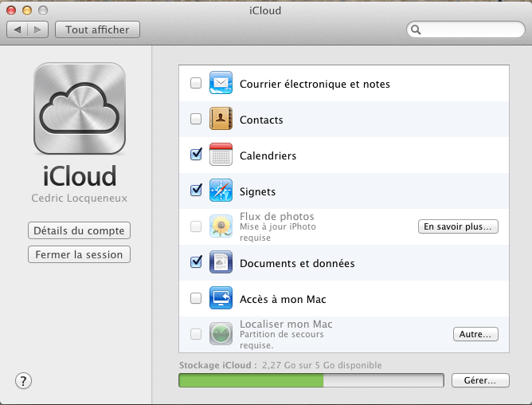
Task: Click Fermer la session button
Action: tap(79, 254)
